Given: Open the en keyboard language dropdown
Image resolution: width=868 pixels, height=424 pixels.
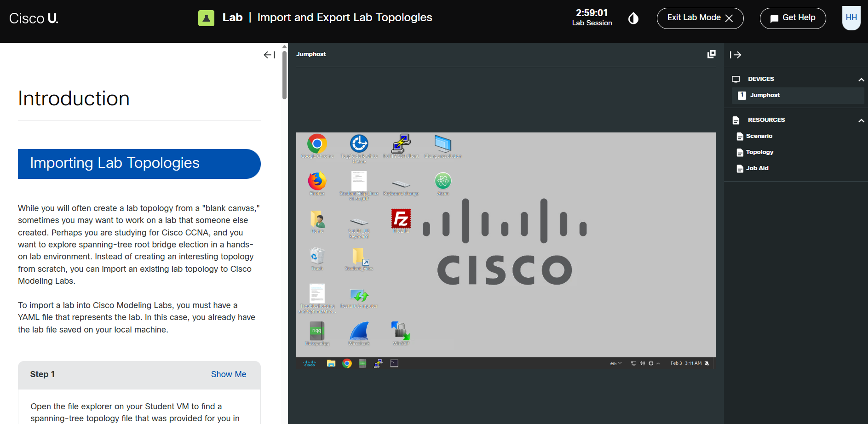Looking at the screenshot, I should pyautogui.click(x=616, y=363).
